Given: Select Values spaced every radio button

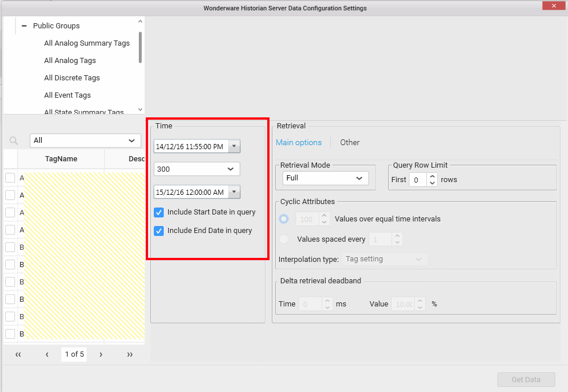Looking at the screenshot, I should click(x=283, y=239).
